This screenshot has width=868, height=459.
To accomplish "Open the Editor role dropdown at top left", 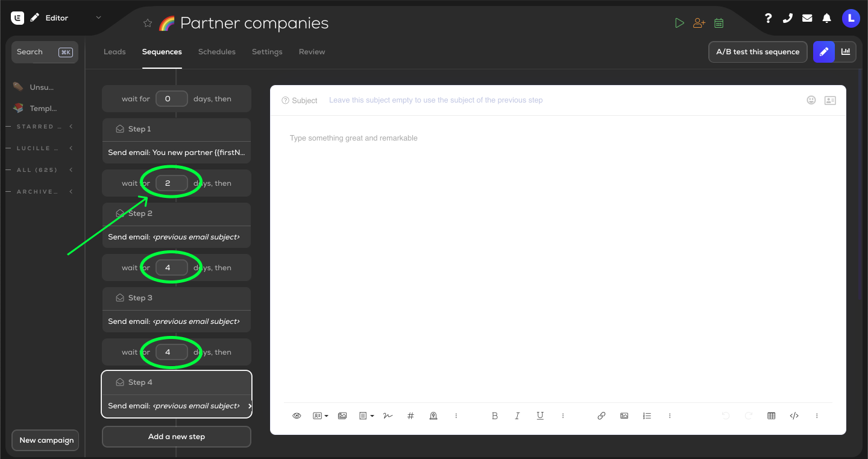I will pos(98,17).
